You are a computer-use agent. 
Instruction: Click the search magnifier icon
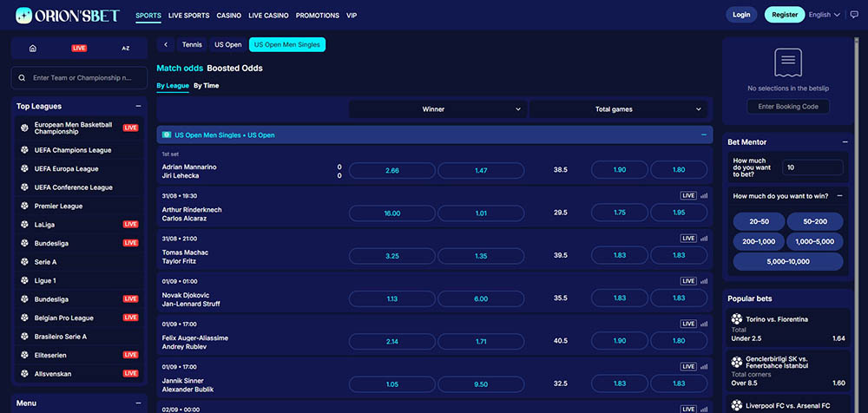(x=22, y=78)
